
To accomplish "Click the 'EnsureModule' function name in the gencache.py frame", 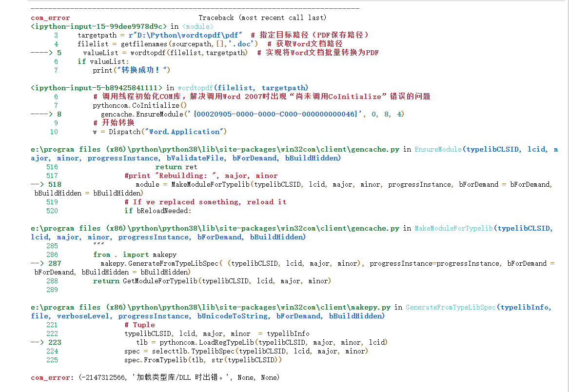I will click(438, 149).
